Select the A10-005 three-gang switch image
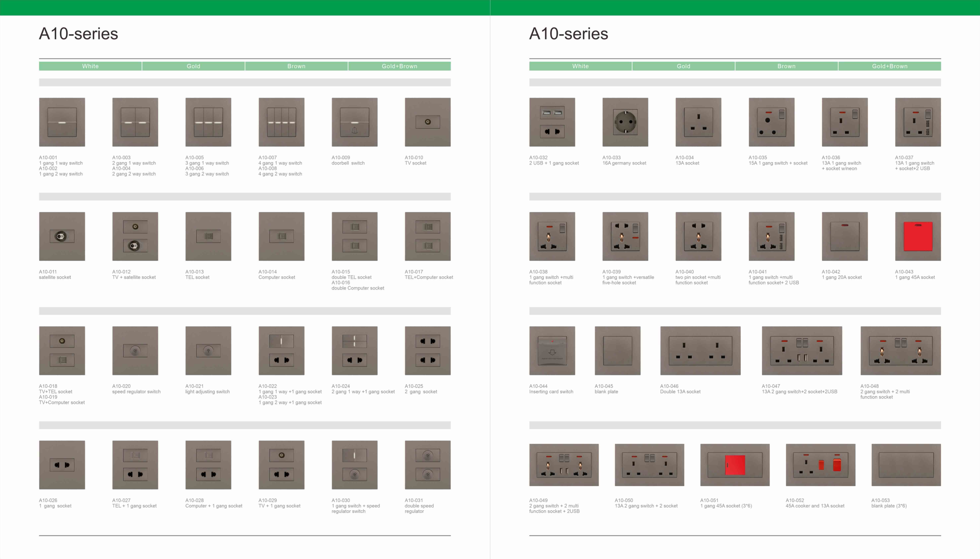 click(208, 122)
